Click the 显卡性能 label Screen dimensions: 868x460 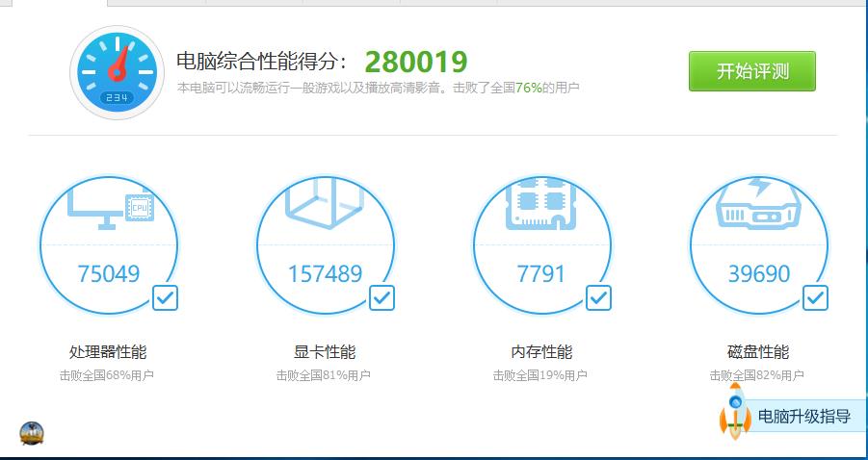click(x=325, y=351)
